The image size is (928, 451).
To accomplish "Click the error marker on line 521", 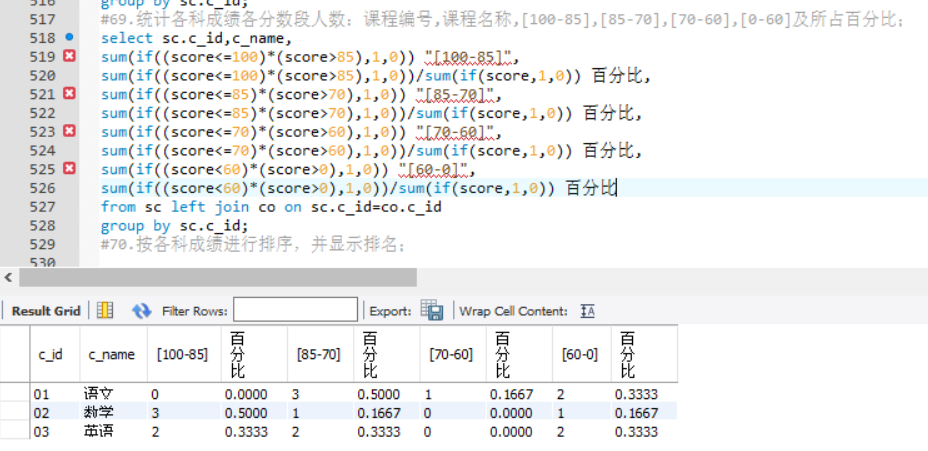I will [69, 94].
